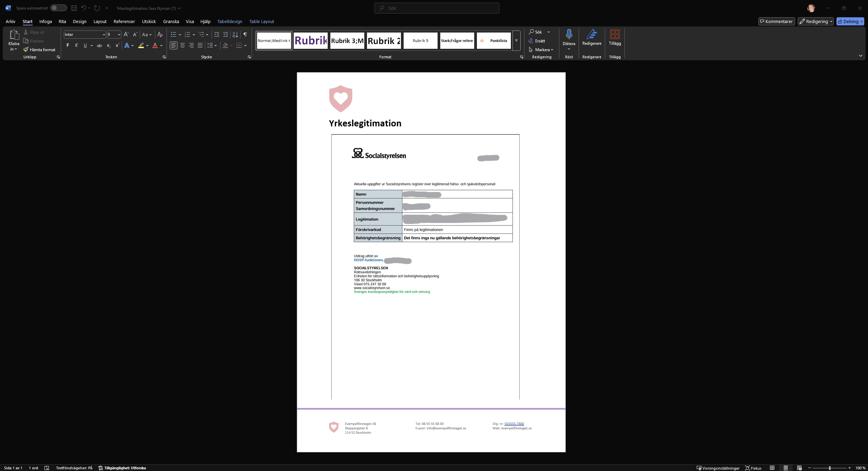868x471 pixels.
Task: Click the zoom slider in status bar
Action: [829, 468]
